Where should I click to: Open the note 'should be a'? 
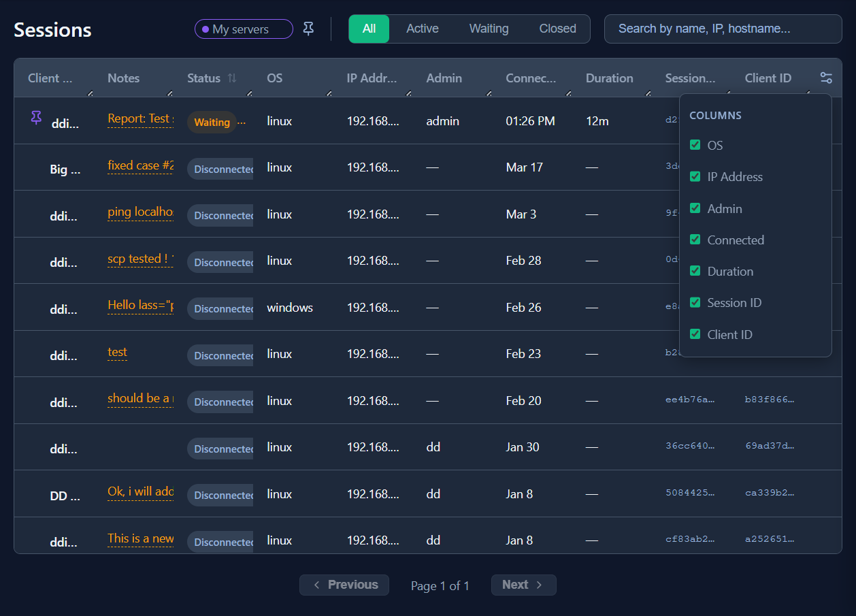point(140,398)
